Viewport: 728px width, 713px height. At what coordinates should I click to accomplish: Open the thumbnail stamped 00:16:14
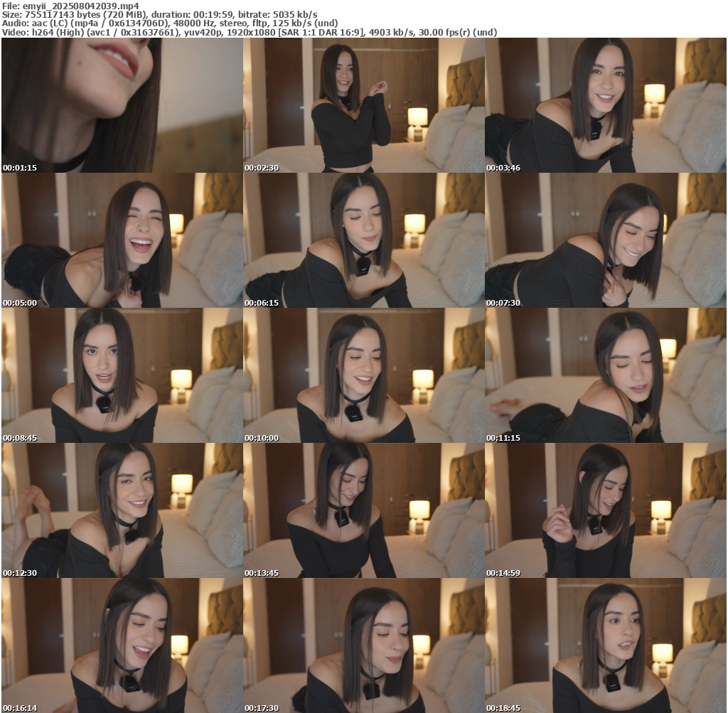[122, 645]
